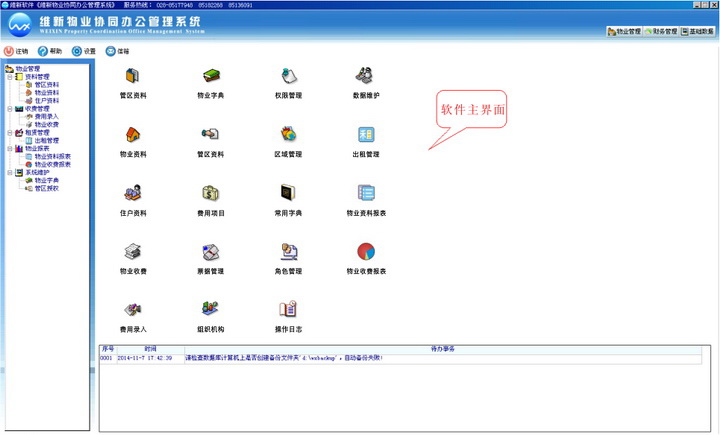Image resolution: width=720 pixels, height=435 pixels.
Task: Open the 组织机构 organization icon
Action: tap(210, 309)
